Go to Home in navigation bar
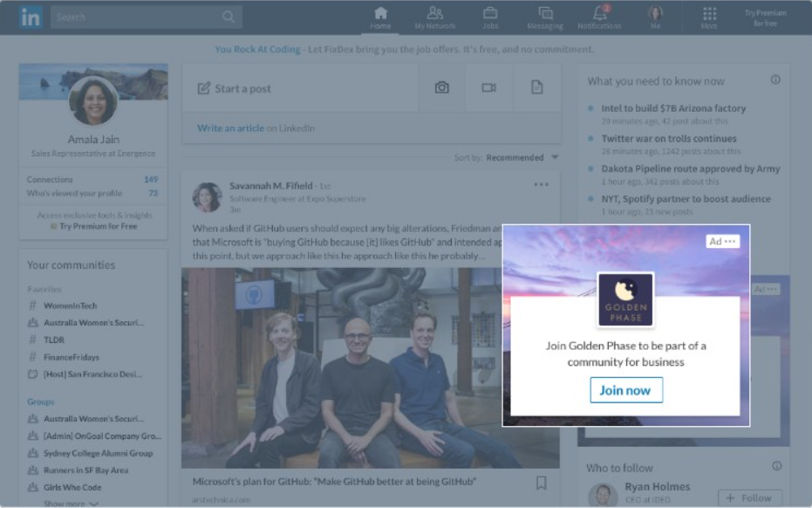This screenshot has width=812, height=508. (x=380, y=17)
